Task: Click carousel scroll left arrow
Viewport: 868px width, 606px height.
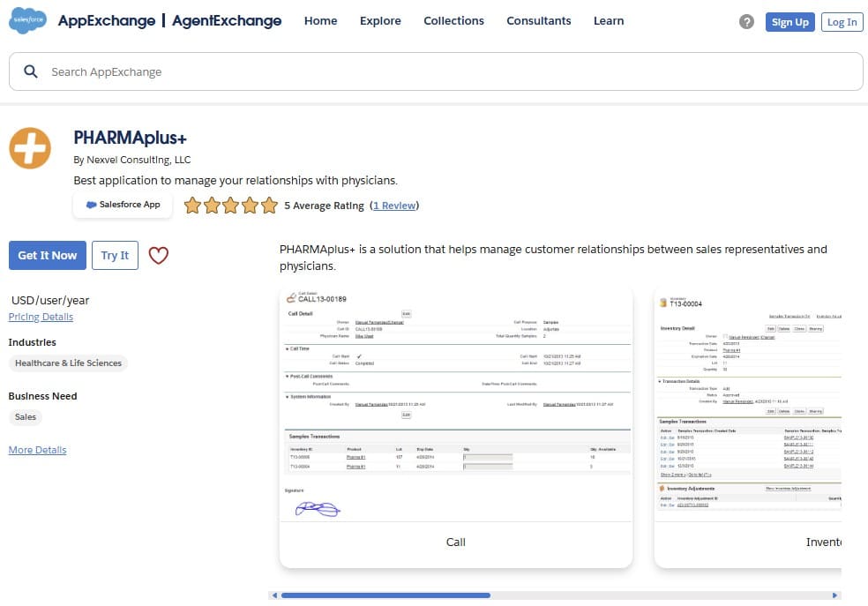Action: 274,595
